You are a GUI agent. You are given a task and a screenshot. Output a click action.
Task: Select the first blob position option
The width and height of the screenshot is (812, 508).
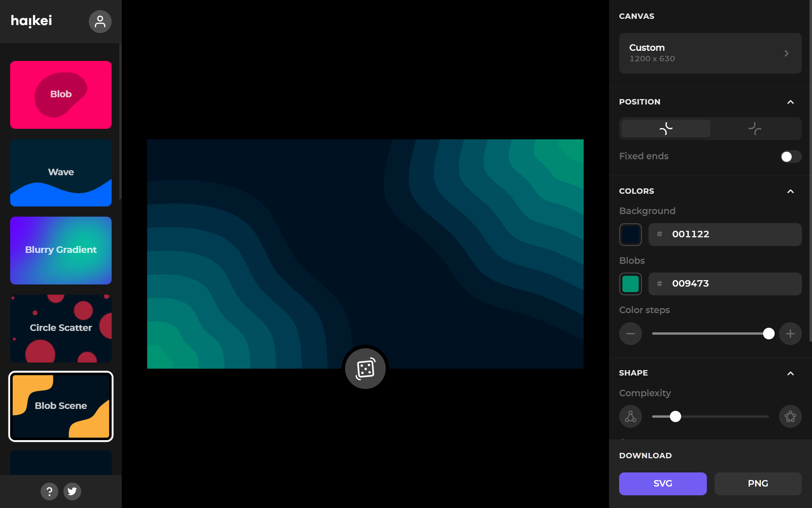tap(666, 129)
